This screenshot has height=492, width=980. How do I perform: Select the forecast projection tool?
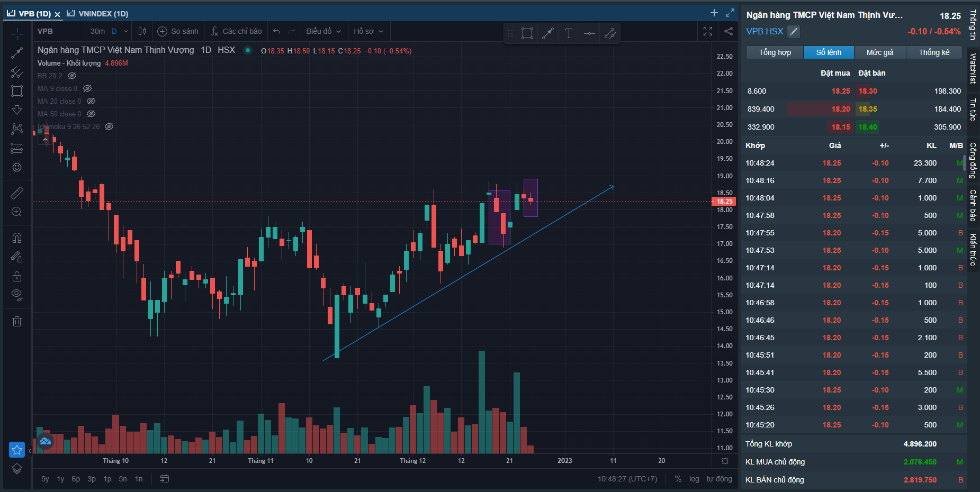17,148
